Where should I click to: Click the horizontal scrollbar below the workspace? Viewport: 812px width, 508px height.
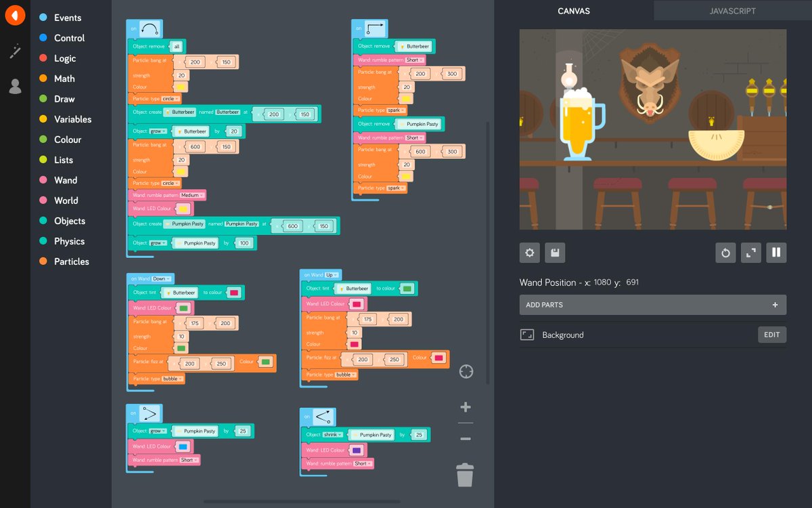[x=302, y=503]
